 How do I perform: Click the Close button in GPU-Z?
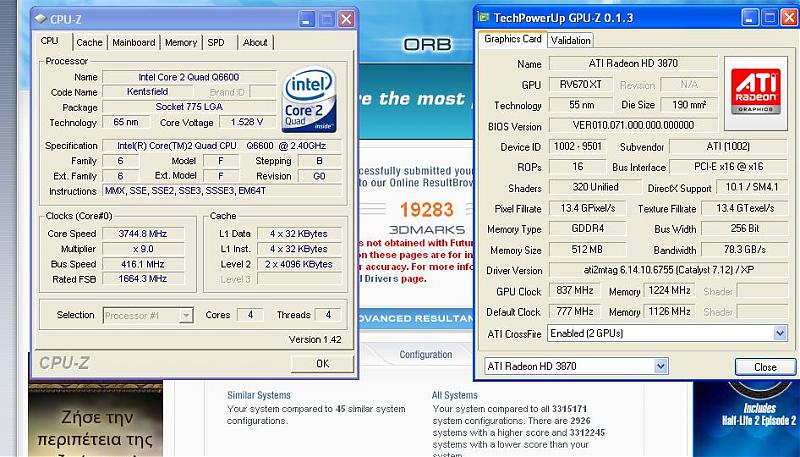pos(765,367)
